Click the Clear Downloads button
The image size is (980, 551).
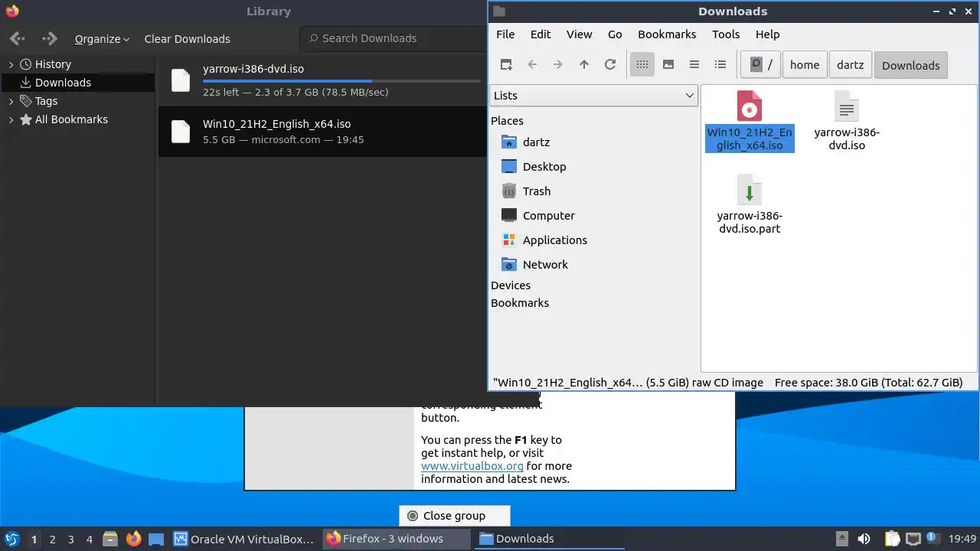point(187,39)
